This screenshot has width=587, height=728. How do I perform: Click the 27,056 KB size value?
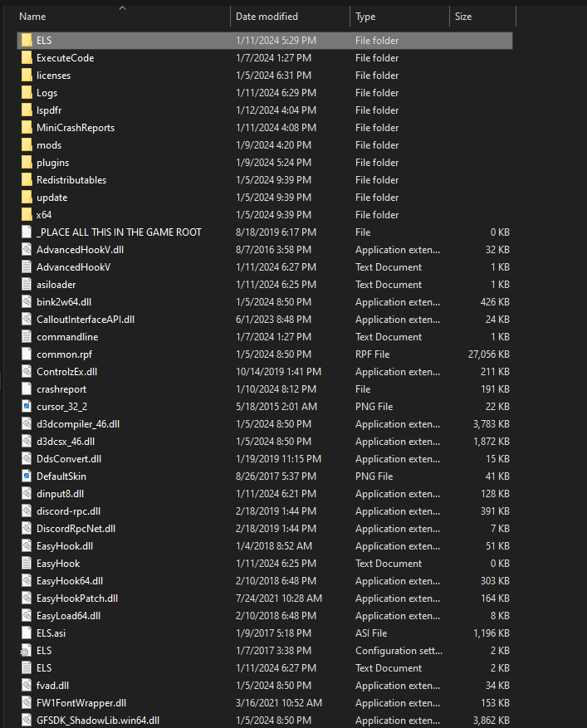pyautogui.click(x=488, y=354)
